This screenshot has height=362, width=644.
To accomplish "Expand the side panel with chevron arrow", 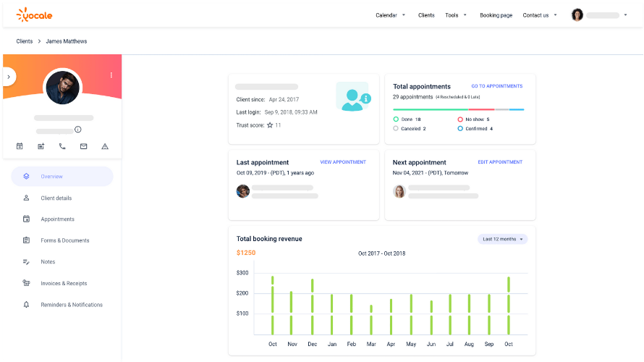I will click(x=8, y=76).
